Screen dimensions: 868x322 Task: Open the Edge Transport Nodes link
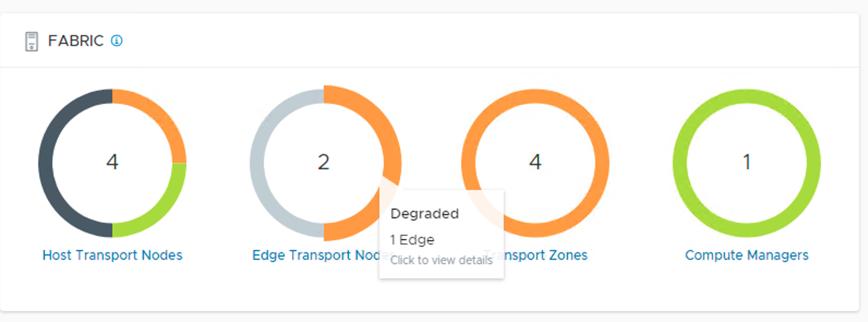tap(315, 255)
